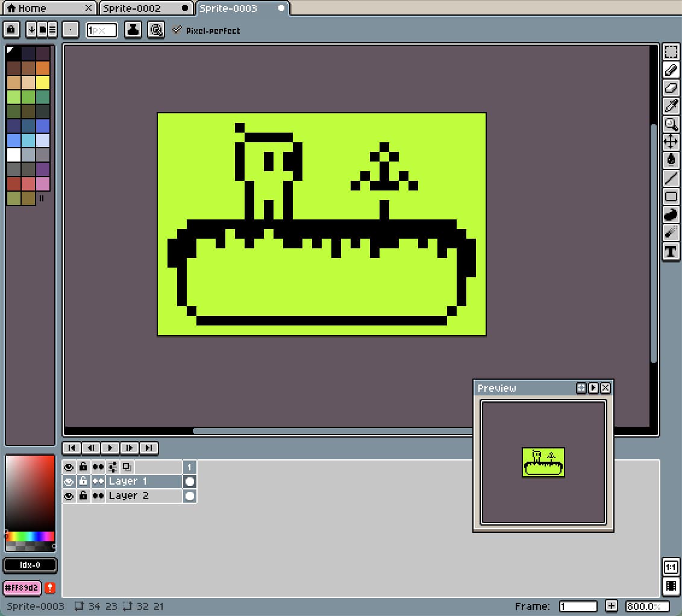Screen dimensions: 682x616
Task: Open the ink type options button
Action: (x=133, y=30)
